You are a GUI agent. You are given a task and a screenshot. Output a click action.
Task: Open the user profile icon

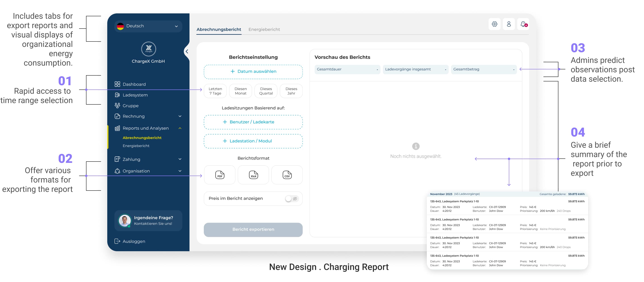pyautogui.click(x=509, y=24)
